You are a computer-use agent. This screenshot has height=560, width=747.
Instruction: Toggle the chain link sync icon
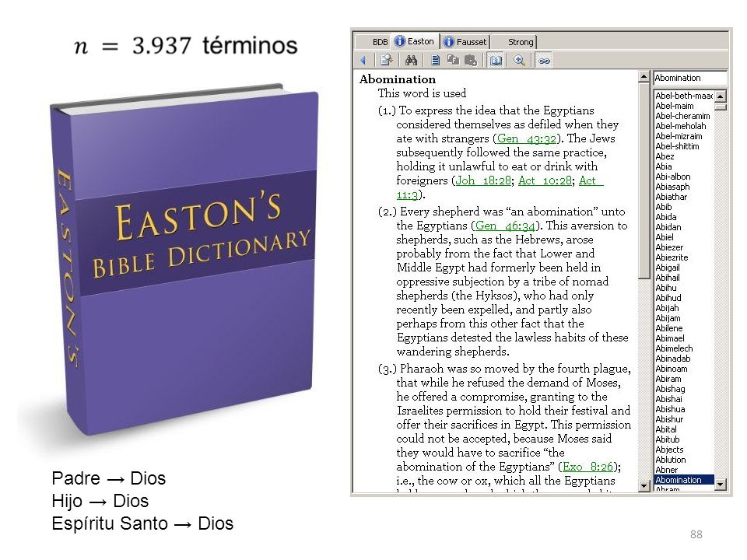point(544,61)
